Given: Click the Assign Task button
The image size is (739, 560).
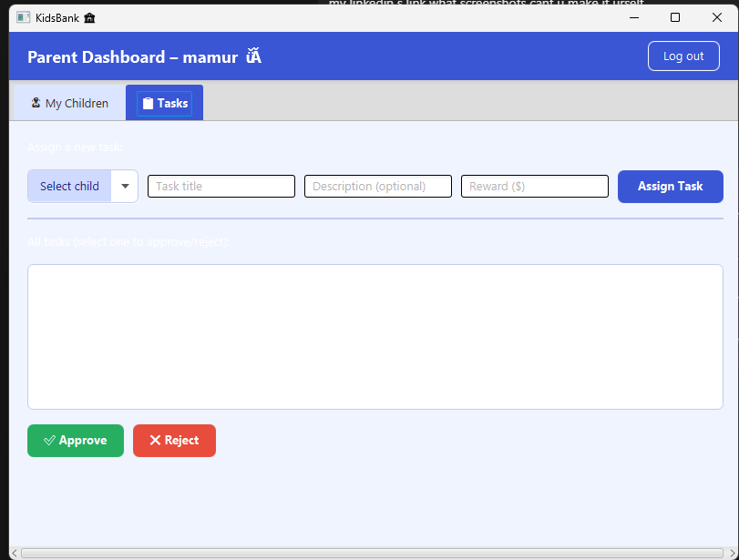Looking at the screenshot, I should point(670,187).
